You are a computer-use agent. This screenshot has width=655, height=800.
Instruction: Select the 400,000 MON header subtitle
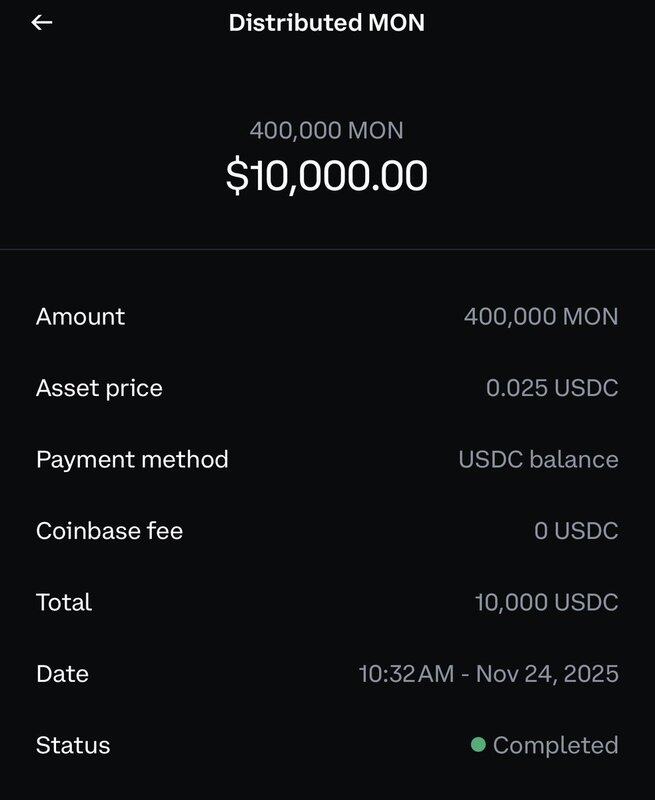click(327, 130)
